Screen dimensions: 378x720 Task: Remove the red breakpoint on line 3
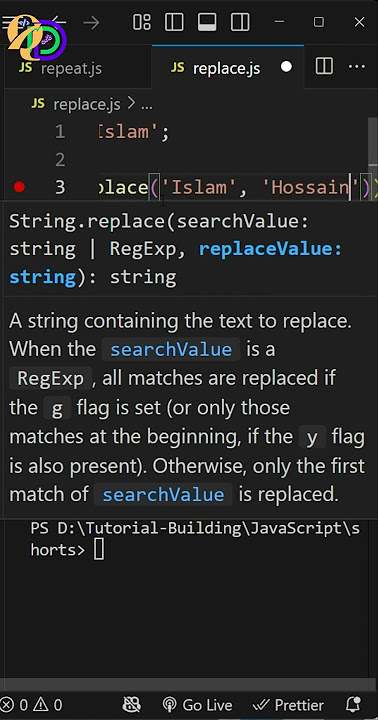(19, 187)
